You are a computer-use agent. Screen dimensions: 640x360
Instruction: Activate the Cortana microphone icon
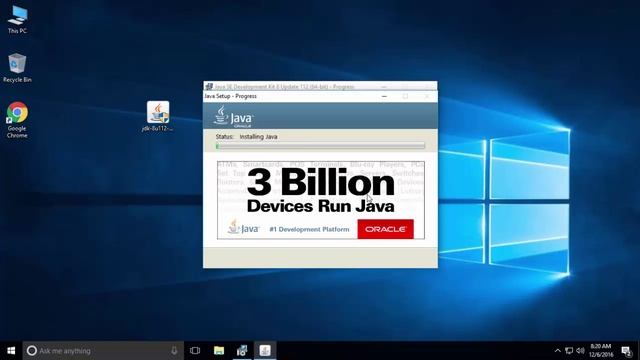pos(174,351)
